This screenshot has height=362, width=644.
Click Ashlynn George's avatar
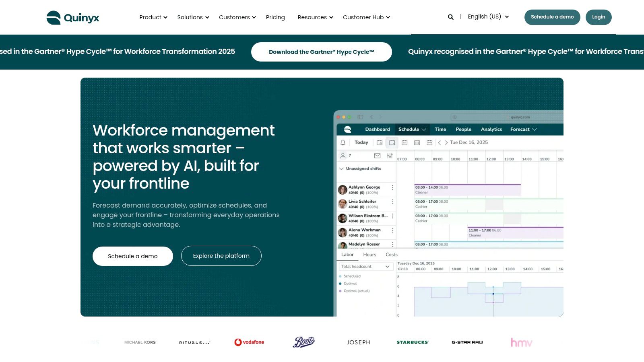[x=343, y=190]
